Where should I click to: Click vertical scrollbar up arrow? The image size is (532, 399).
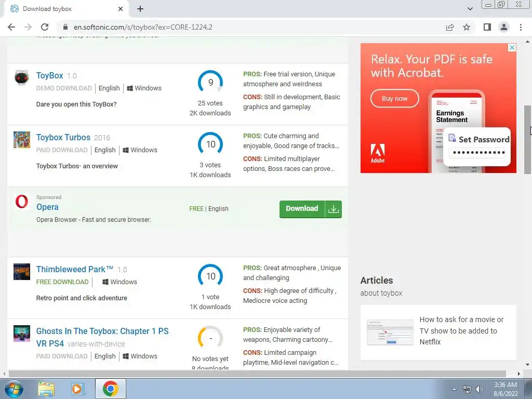[x=528, y=42]
